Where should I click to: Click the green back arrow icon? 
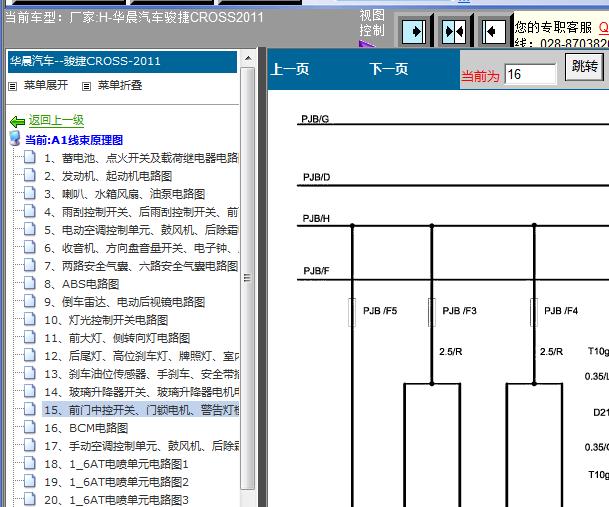click(17, 122)
